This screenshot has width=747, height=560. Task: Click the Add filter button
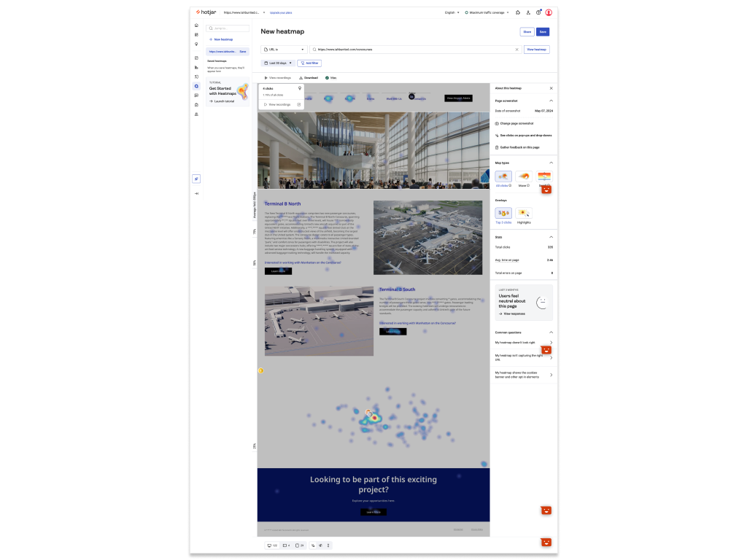pos(309,63)
